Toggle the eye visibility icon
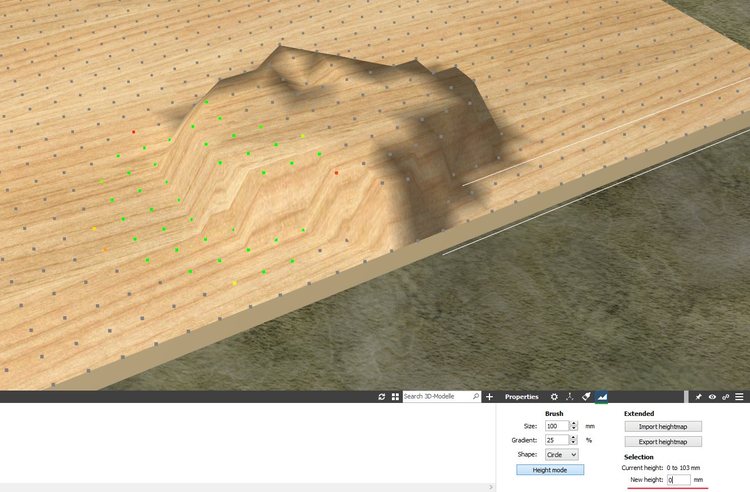Screen dimensions: 750x492 click(712, 397)
